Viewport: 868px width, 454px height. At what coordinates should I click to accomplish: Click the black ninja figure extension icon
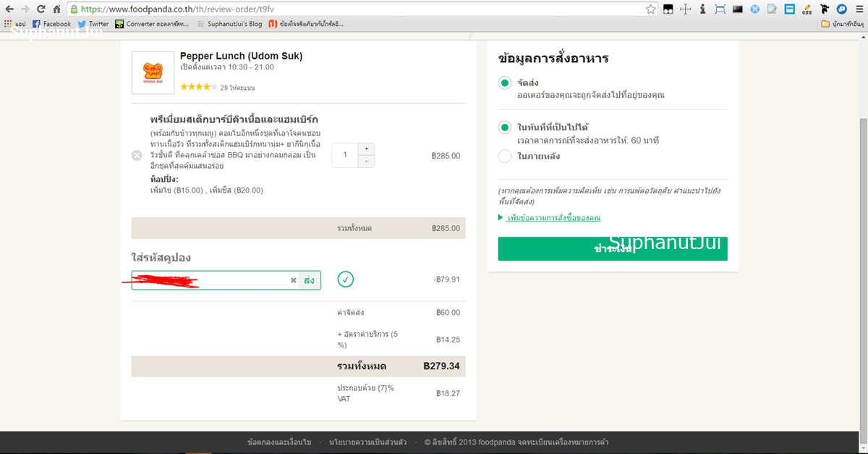824,9
